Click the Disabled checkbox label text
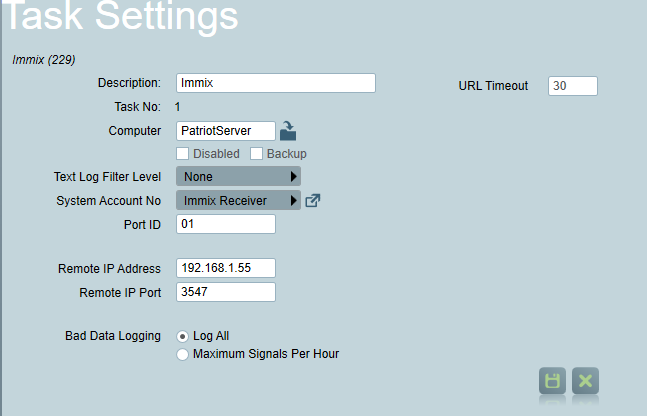Viewport: 647px width, 416px height. pos(216,154)
